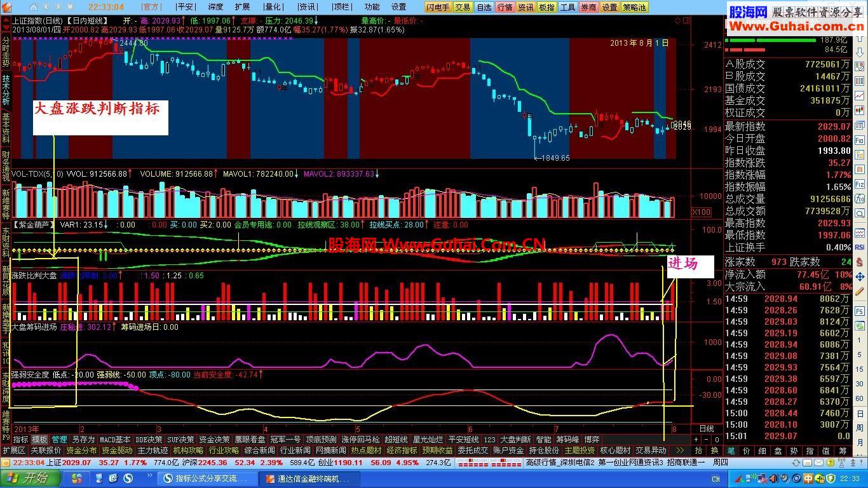Open the 官方 menu
The image size is (868, 488).
tap(151, 7)
